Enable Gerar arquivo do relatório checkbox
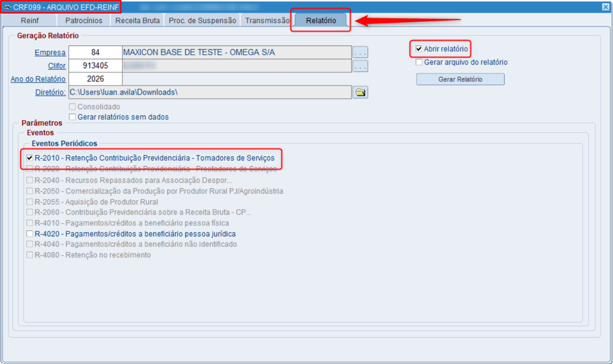613x364 pixels. [419, 62]
